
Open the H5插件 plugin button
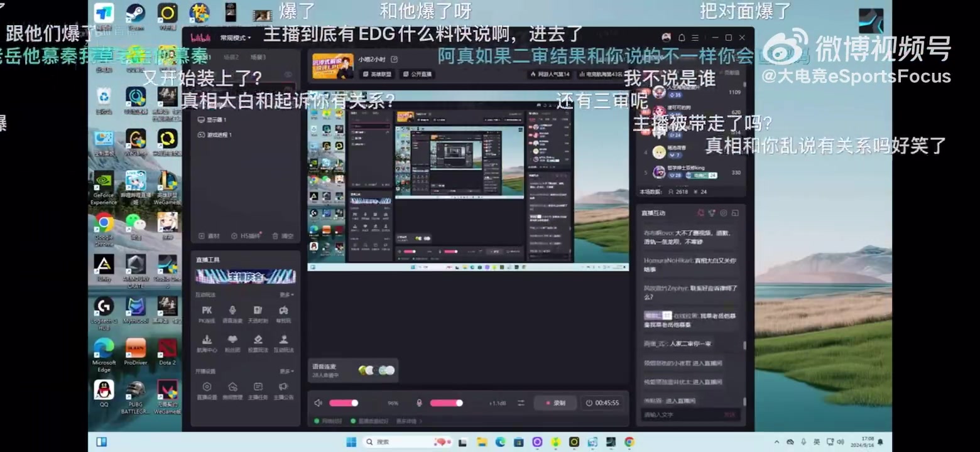coord(245,236)
